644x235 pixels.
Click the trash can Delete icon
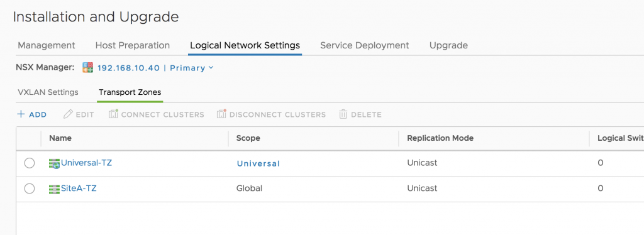point(343,114)
